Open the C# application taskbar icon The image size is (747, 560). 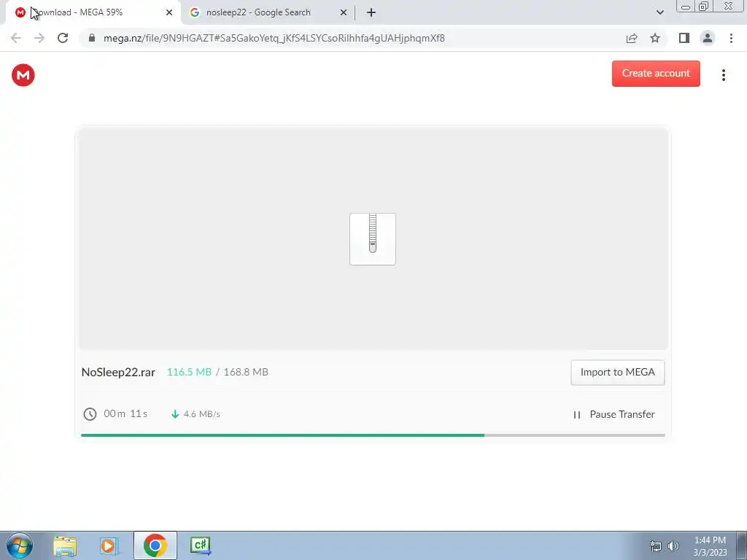[201, 545]
